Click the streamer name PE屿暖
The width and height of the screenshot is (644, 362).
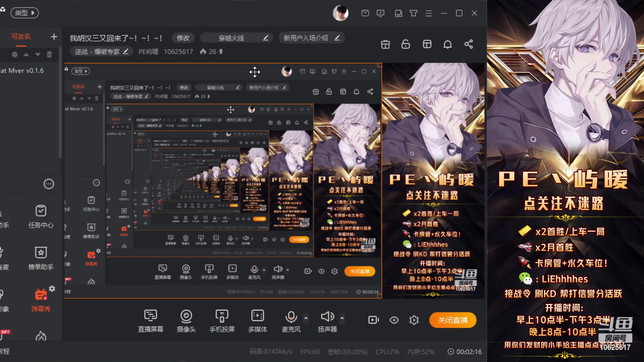point(149,52)
